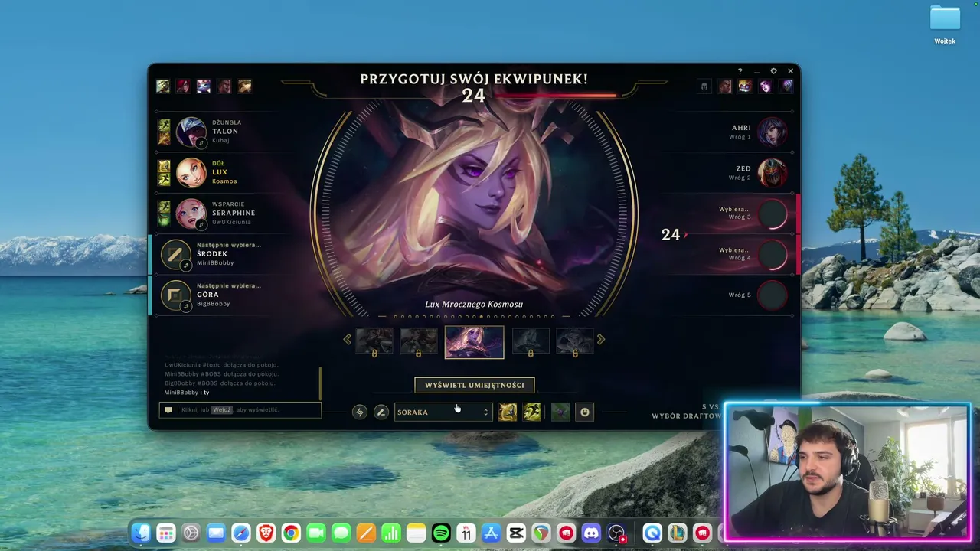This screenshot has height=551, width=980.
Task: Open the League of Legends dock icon
Action: point(677,533)
